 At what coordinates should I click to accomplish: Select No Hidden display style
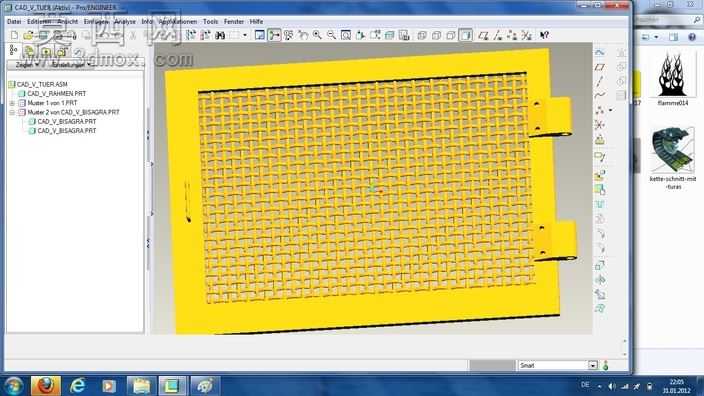[451, 35]
